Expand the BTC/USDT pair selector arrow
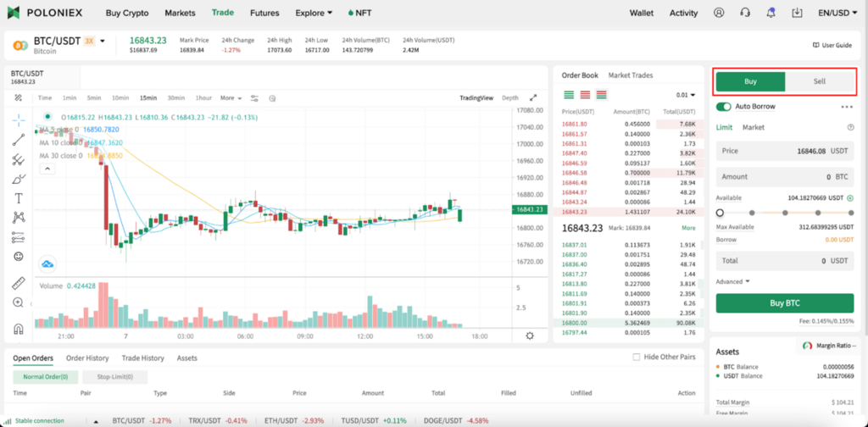Screen dimensions: 868x427 pos(103,41)
